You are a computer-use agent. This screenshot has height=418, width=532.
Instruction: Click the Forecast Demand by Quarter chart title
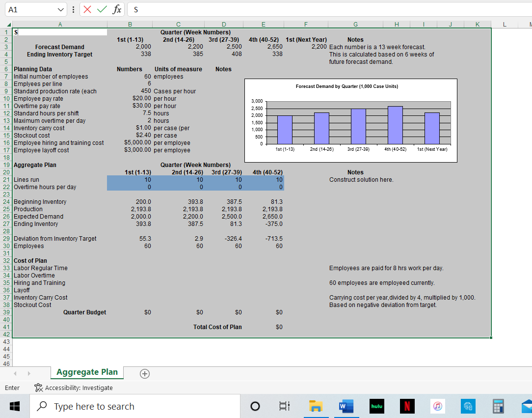(x=346, y=86)
